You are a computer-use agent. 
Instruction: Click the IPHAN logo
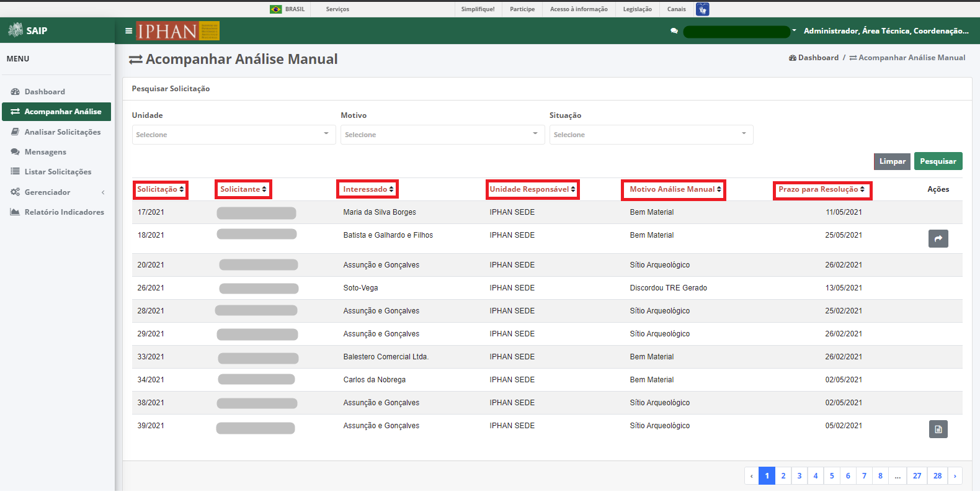(178, 30)
